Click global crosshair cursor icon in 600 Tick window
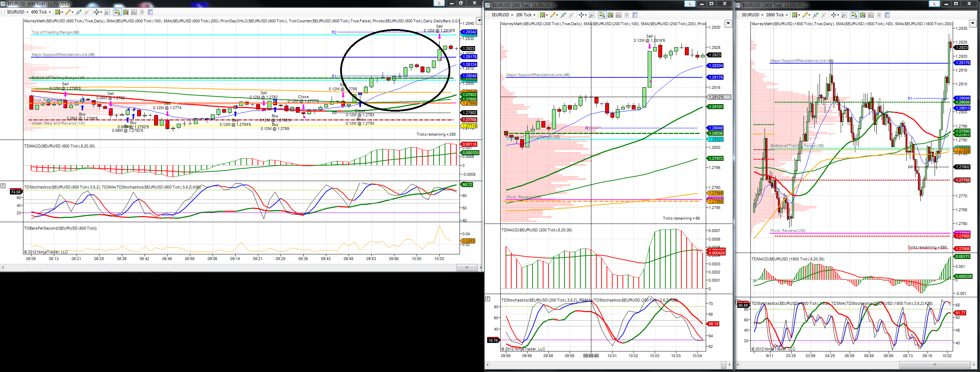 [98, 12]
